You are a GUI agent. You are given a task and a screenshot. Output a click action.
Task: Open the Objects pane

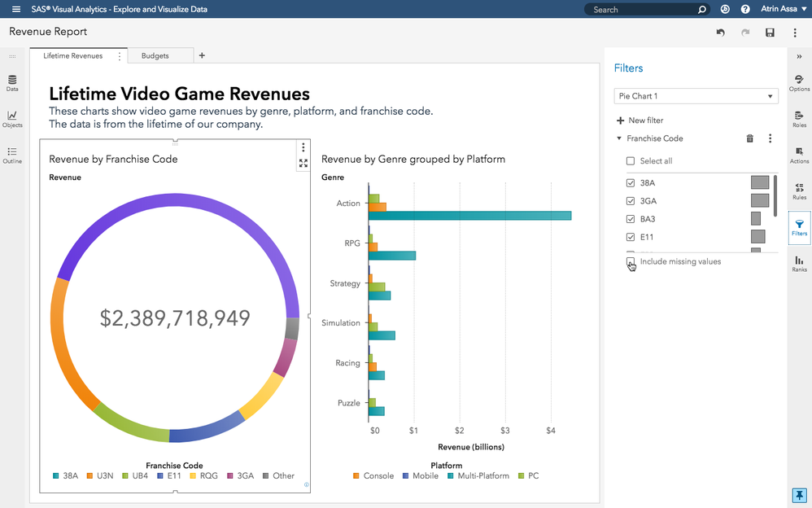click(12, 119)
